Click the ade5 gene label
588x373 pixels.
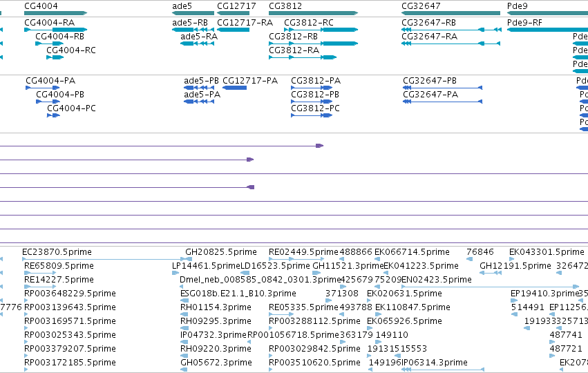pyautogui.click(x=182, y=6)
